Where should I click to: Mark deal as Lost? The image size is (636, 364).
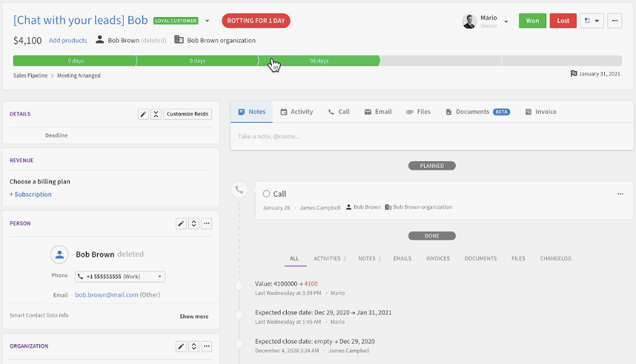coord(563,20)
